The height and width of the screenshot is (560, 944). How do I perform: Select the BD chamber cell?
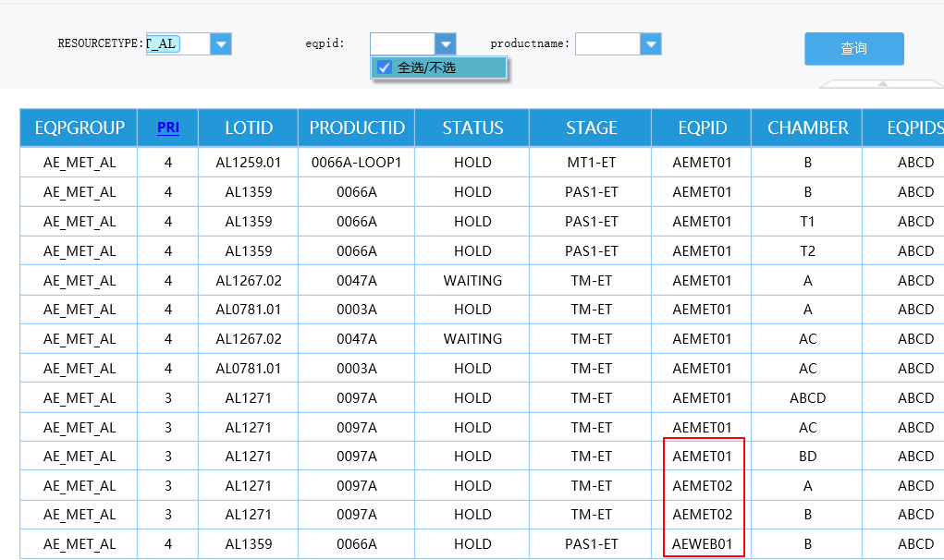coord(807,457)
